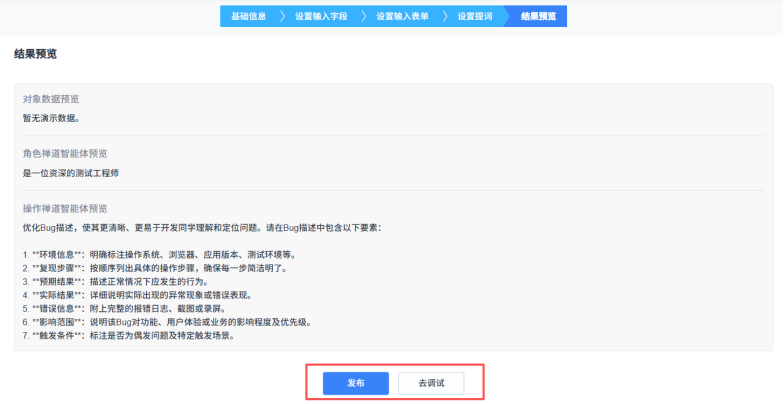The width and height of the screenshot is (784, 404).
Task: Click list item 4 about 实际结果
Action: click(x=138, y=296)
